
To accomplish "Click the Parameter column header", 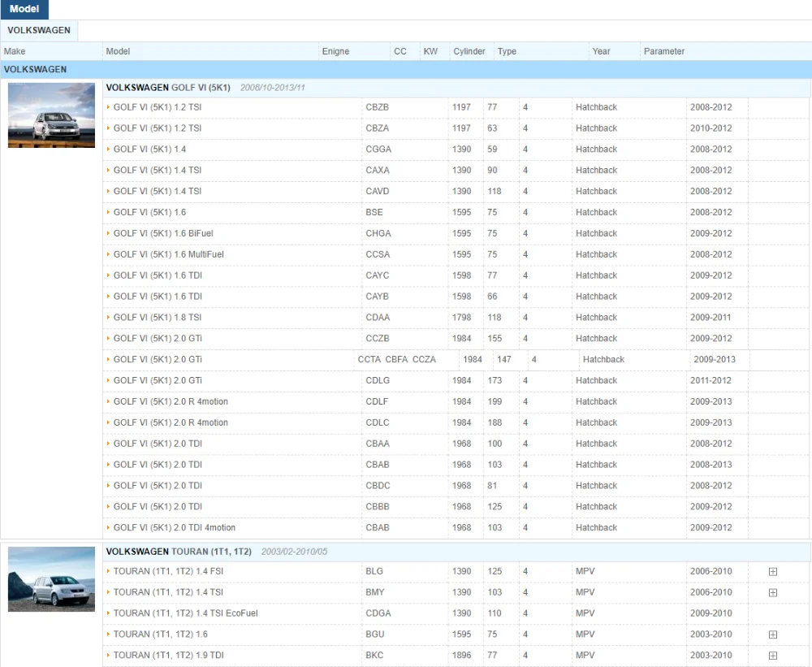I will click(x=725, y=51).
